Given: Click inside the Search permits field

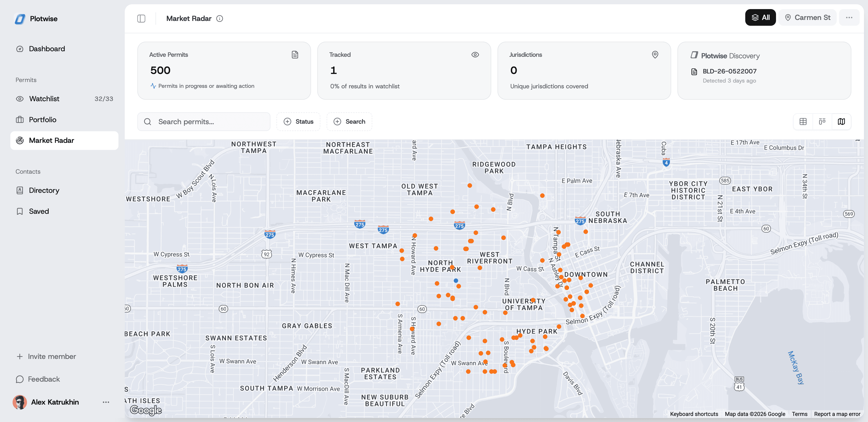Looking at the screenshot, I should 204,121.
